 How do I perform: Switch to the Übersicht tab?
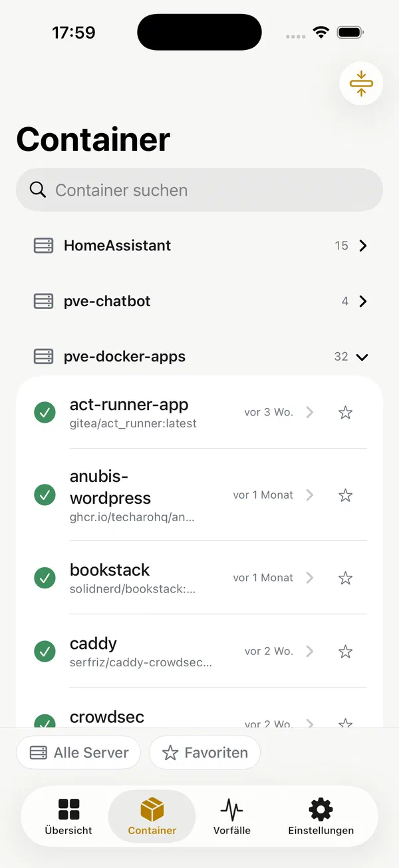(x=68, y=817)
